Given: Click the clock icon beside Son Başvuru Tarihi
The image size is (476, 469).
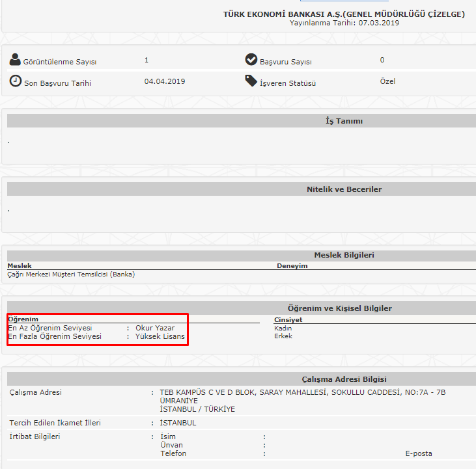Looking at the screenshot, I should coord(15,81).
